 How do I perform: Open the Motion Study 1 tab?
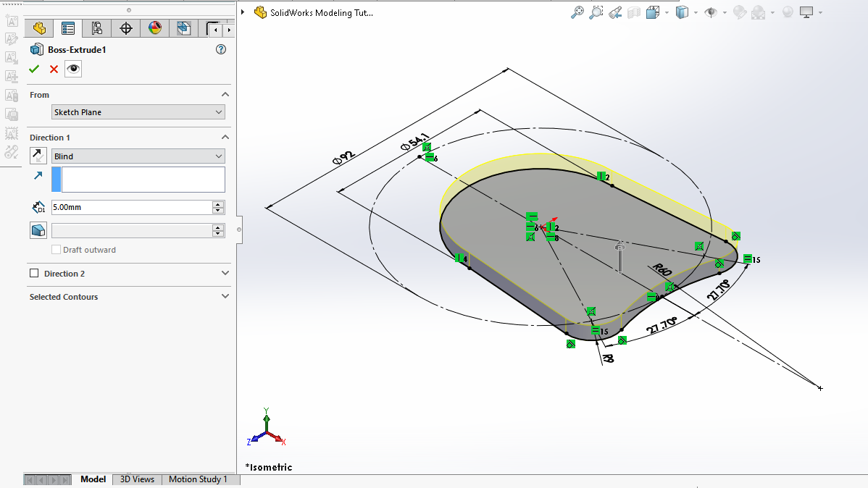198,479
